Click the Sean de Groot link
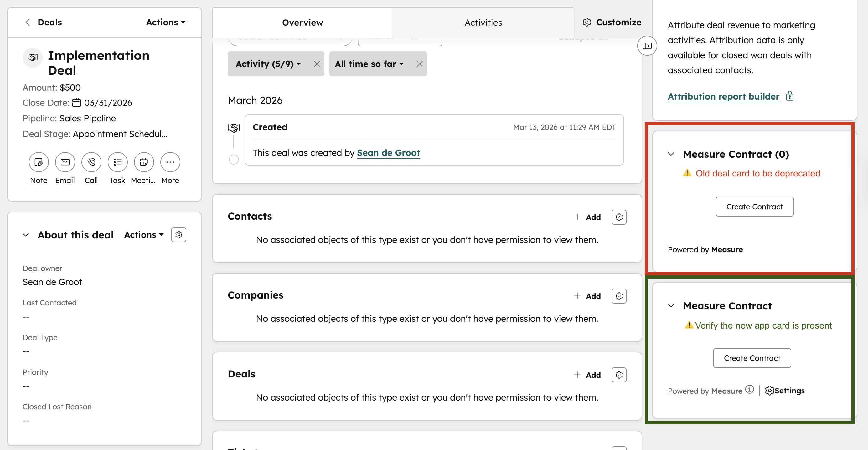This screenshot has width=868, height=450. click(x=388, y=153)
